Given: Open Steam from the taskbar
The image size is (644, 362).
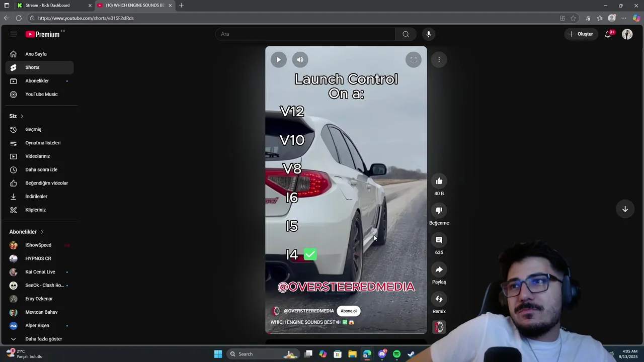Looking at the screenshot, I should point(411,354).
